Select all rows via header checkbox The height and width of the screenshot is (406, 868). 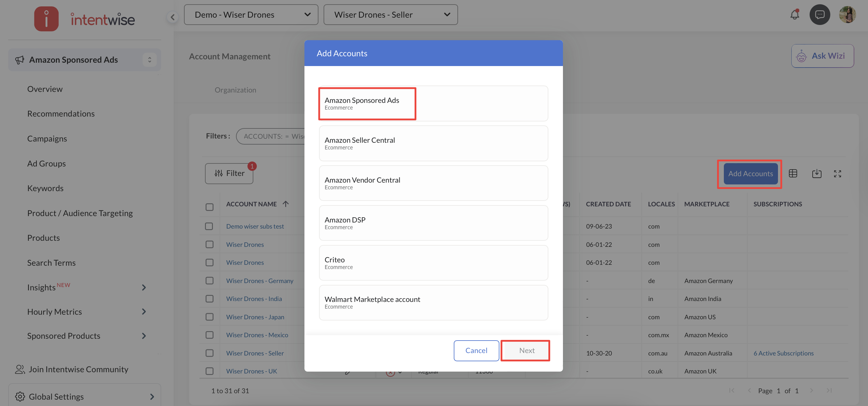point(209,207)
